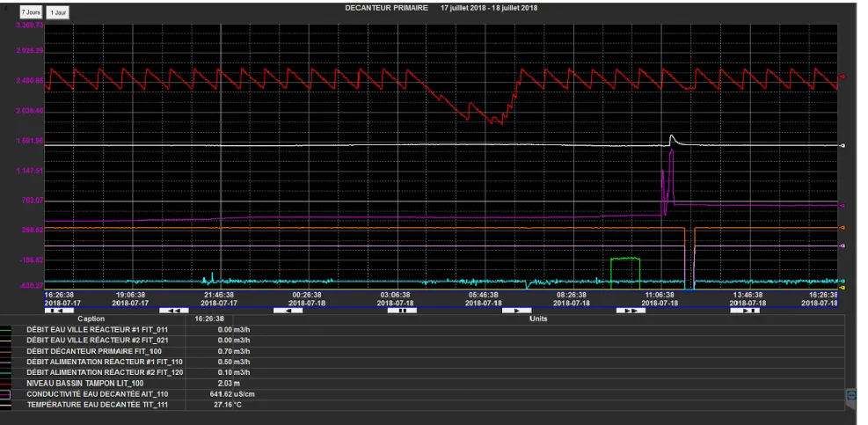The height and width of the screenshot is (425, 868).
Task: Click the 21:46:38 time axis label
Action: [x=219, y=296]
